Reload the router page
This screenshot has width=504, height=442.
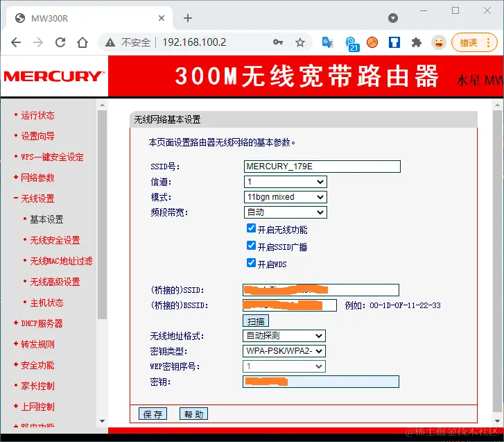(x=60, y=42)
